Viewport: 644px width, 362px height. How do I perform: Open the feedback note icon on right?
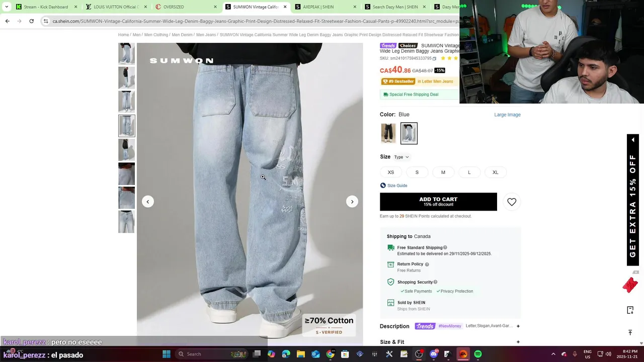(x=630, y=310)
